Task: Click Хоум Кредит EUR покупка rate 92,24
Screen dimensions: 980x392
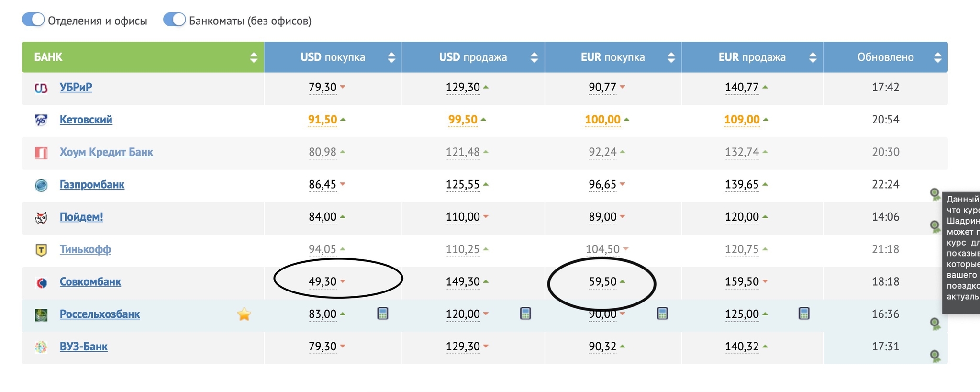Action: pyautogui.click(x=602, y=152)
